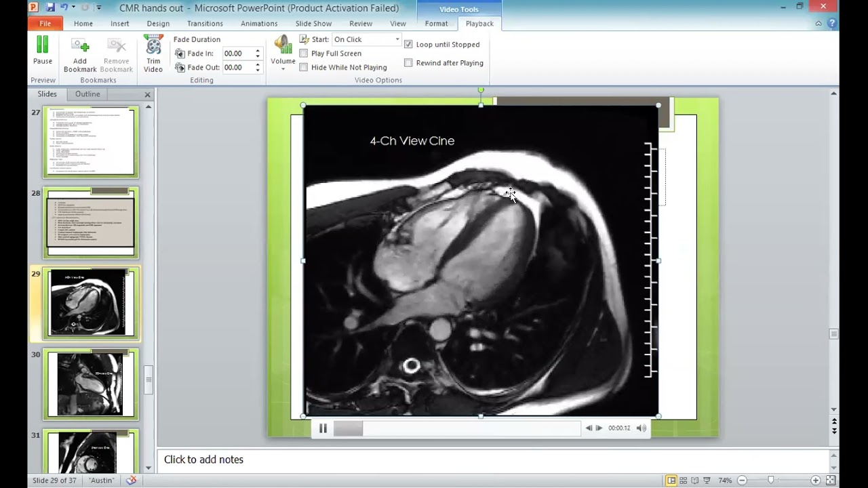Start Slide Show from status bar
Image resolution: width=868 pixels, height=488 pixels.
pos(707,481)
